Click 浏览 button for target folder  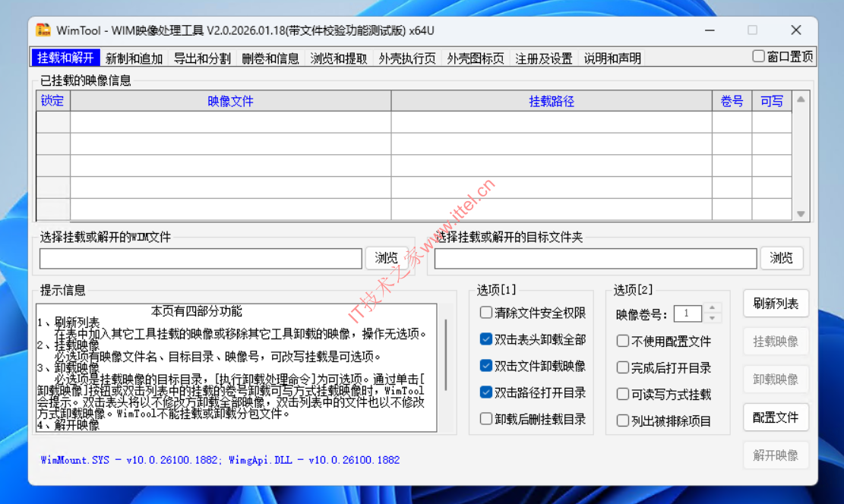pos(780,258)
